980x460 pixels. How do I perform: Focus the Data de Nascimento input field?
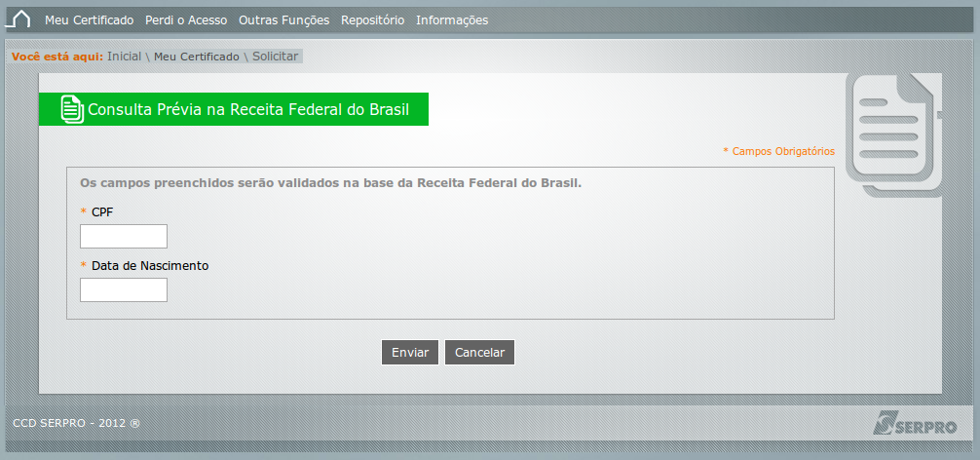[124, 290]
